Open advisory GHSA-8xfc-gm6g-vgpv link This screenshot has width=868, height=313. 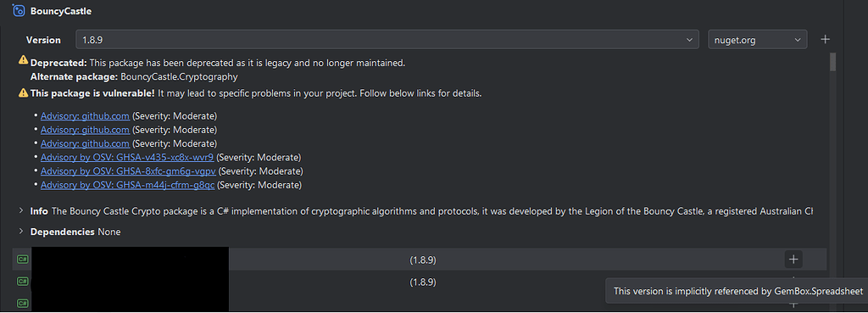pyautogui.click(x=129, y=170)
